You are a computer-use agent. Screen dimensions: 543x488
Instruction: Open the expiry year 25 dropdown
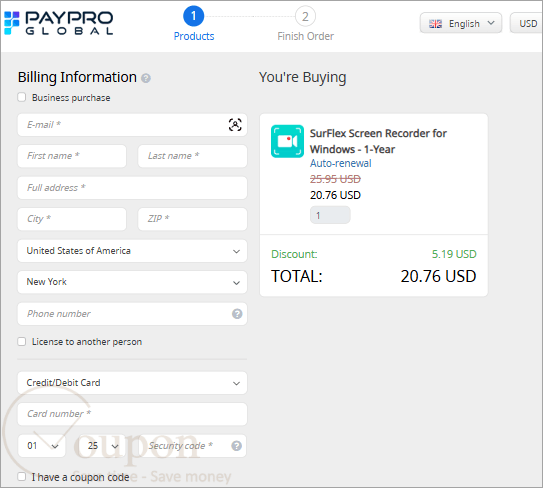coord(102,446)
